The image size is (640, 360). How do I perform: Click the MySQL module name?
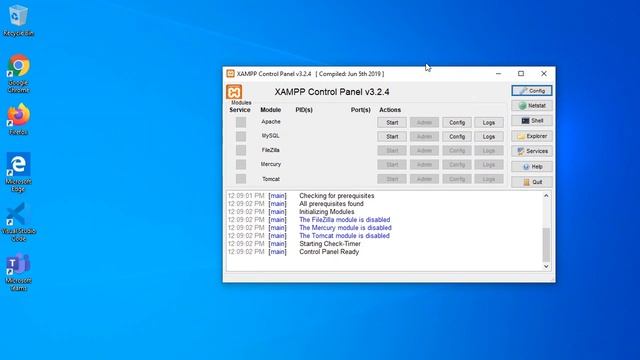point(271,136)
